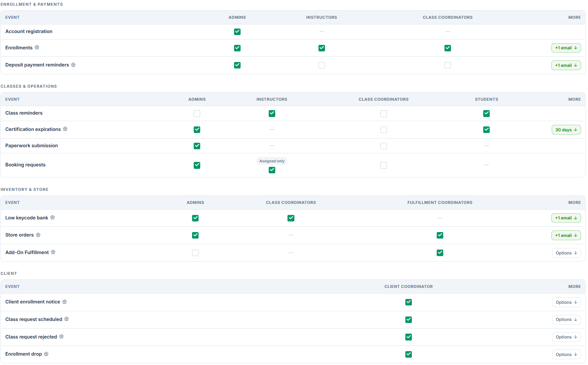Expand Options for Class request rejected
Viewport: 588px width, 365px height.
(566, 337)
